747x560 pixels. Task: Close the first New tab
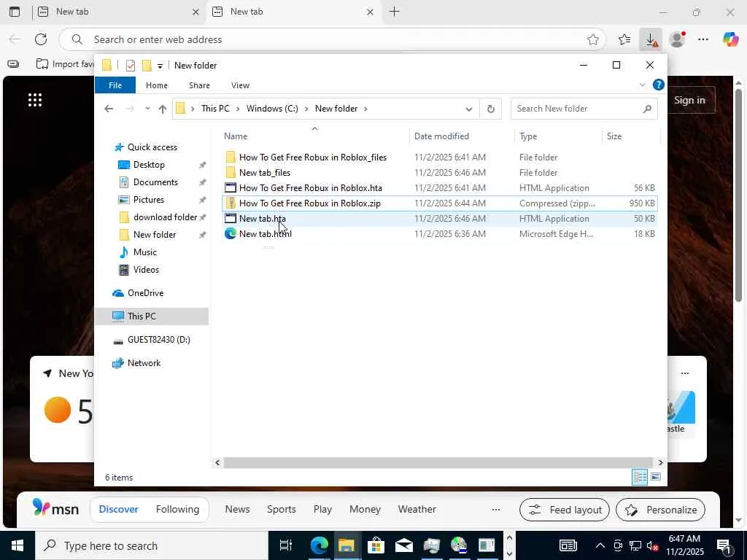[x=196, y=12]
